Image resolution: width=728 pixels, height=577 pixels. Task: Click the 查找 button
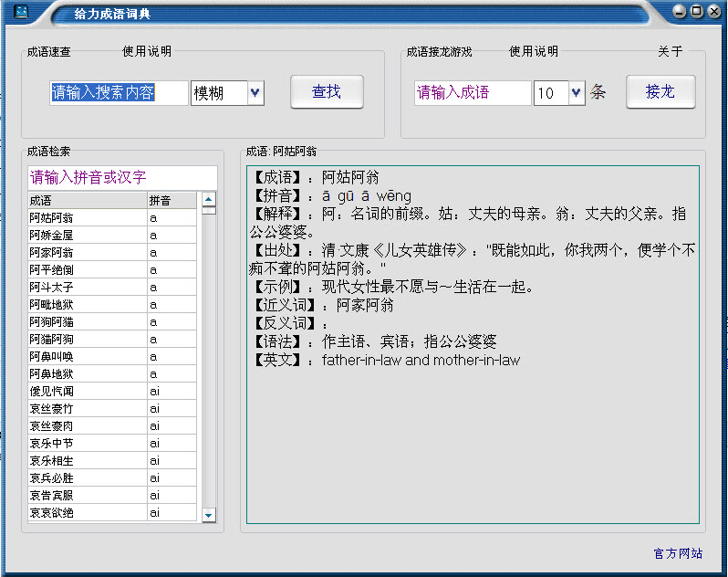(x=327, y=91)
